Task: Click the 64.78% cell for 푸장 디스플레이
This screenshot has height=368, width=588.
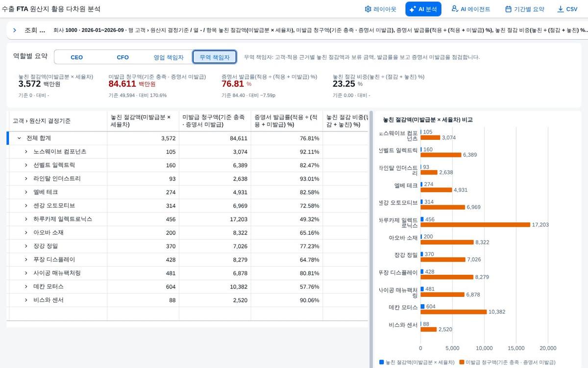Action: tap(287, 260)
